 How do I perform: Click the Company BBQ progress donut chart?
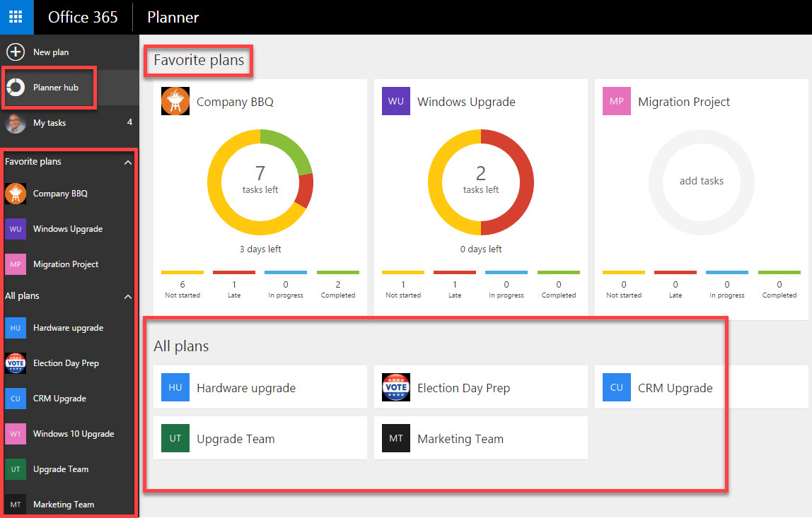pyautogui.click(x=260, y=182)
